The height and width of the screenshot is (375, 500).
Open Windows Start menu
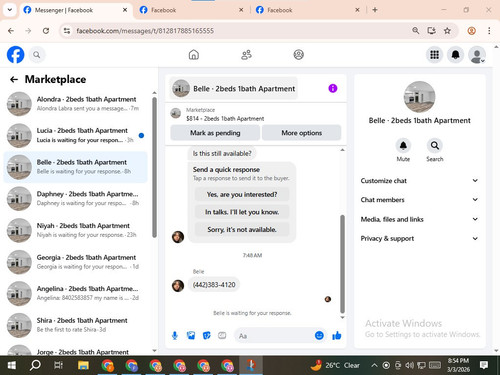coord(12,365)
